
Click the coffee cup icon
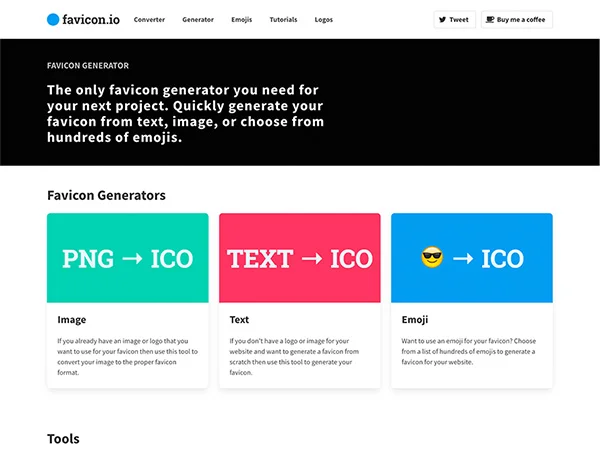489,19
